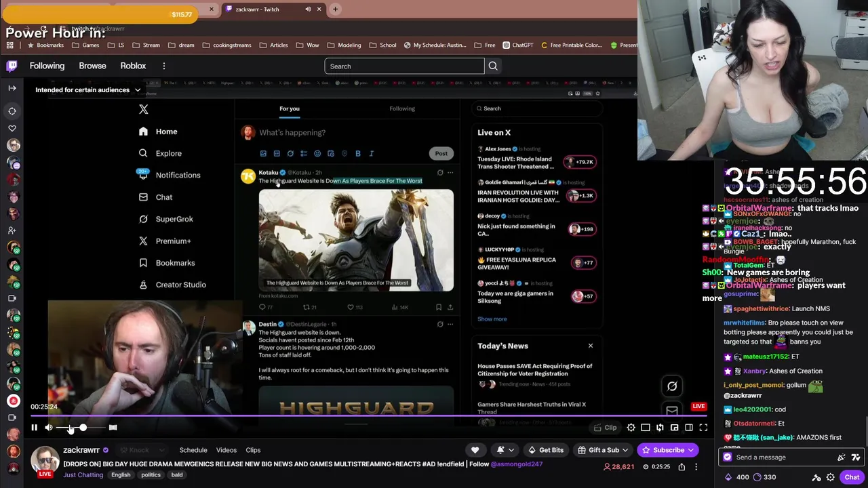Open the cookingstreams bookmark folder
Image resolution: width=868 pixels, height=488 pixels.
pos(226,45)
